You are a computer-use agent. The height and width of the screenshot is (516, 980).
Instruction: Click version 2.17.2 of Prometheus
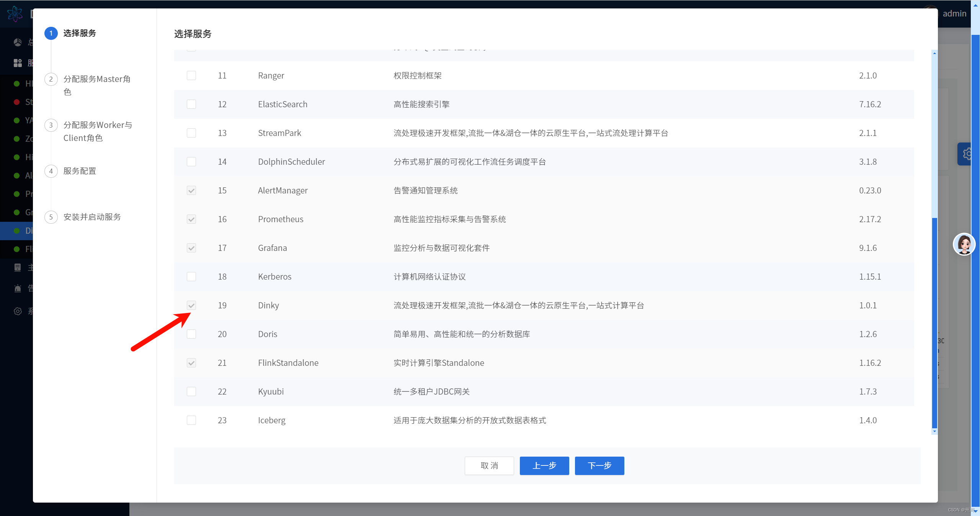[x=870, y=219]
